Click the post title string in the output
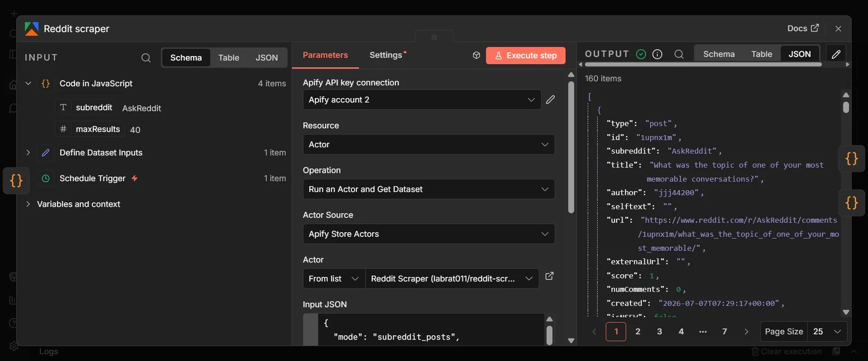868x361 pixels. [x=736, y=172]
